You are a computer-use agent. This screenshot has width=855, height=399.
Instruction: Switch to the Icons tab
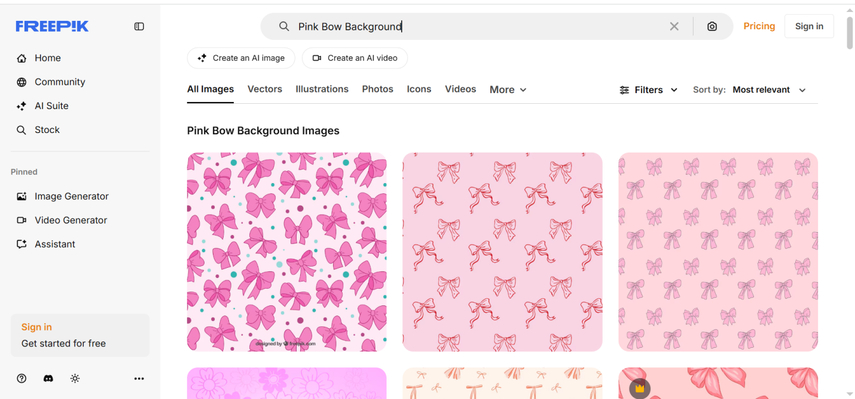click(x=419, y=89)
